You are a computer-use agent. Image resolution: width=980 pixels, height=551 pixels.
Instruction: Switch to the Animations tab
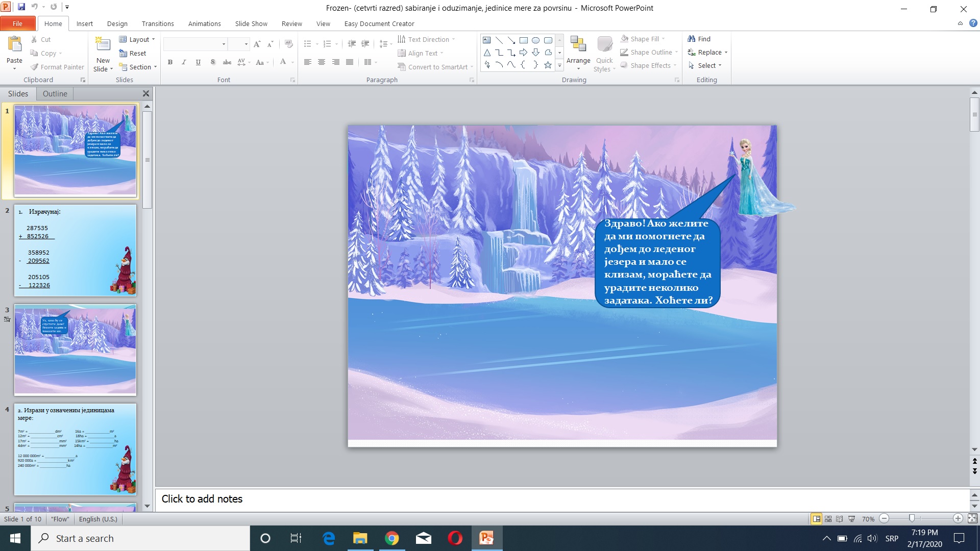205,23
